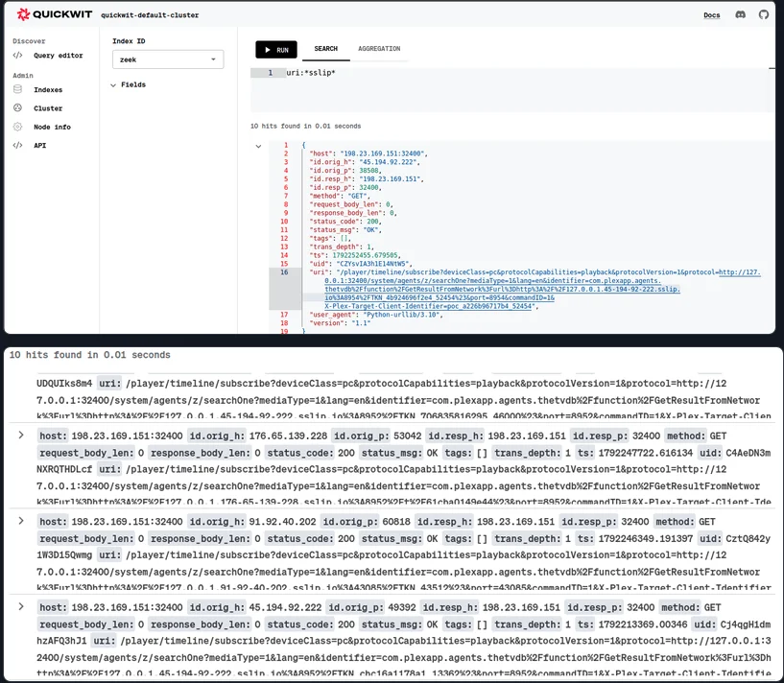Click the Indexes database icon

point(18,89)
